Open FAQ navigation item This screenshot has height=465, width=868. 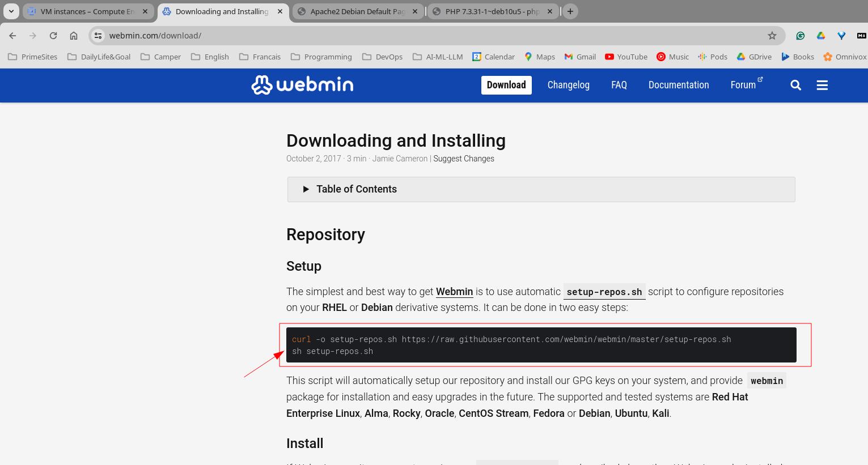tap(619, 85)
